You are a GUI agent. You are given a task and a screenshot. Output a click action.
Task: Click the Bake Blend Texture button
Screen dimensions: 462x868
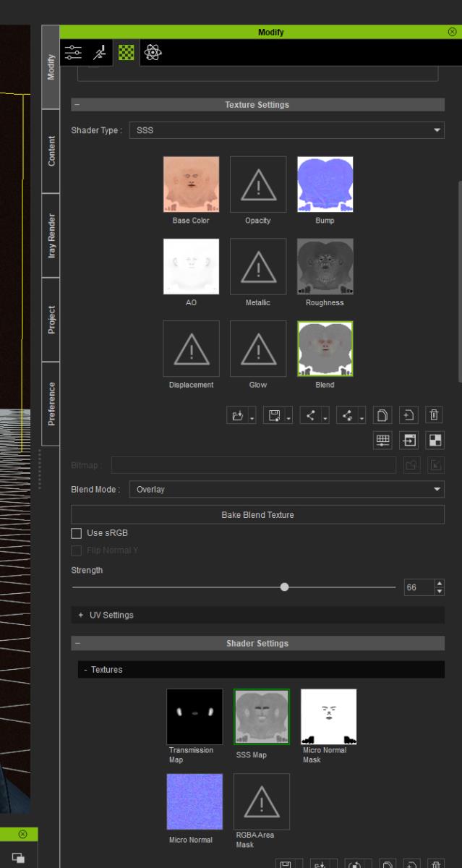257,515
